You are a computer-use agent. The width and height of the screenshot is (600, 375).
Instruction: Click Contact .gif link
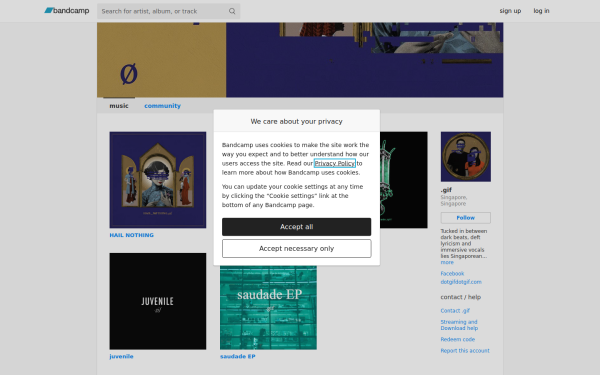(455, 311)
